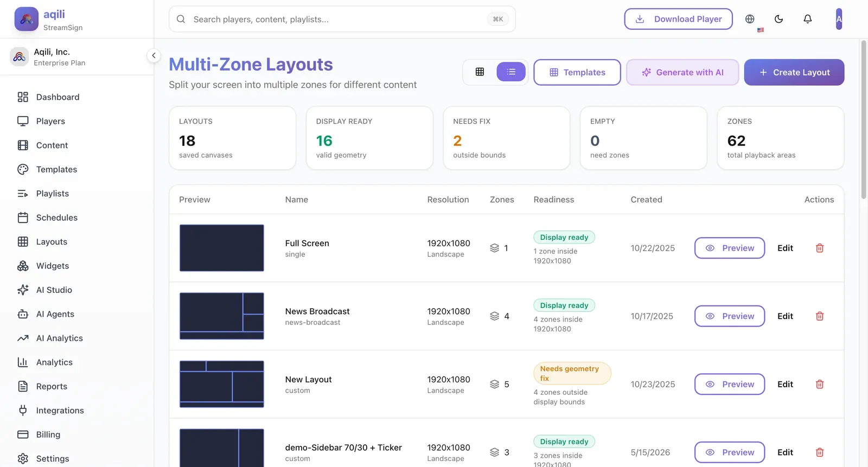This screenshot has height=467, width=868.
Task: Switch to list view
Action: click(x=511, y=72)
